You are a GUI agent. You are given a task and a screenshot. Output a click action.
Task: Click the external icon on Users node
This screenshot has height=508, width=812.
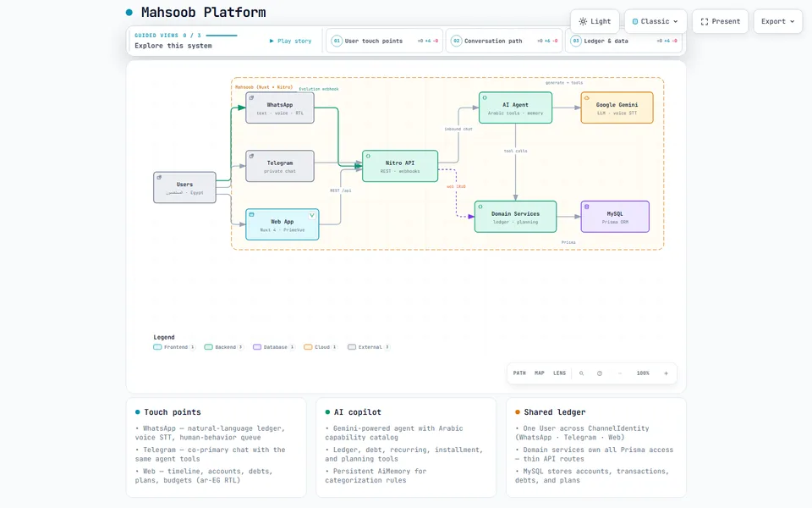tap(159, 177)
